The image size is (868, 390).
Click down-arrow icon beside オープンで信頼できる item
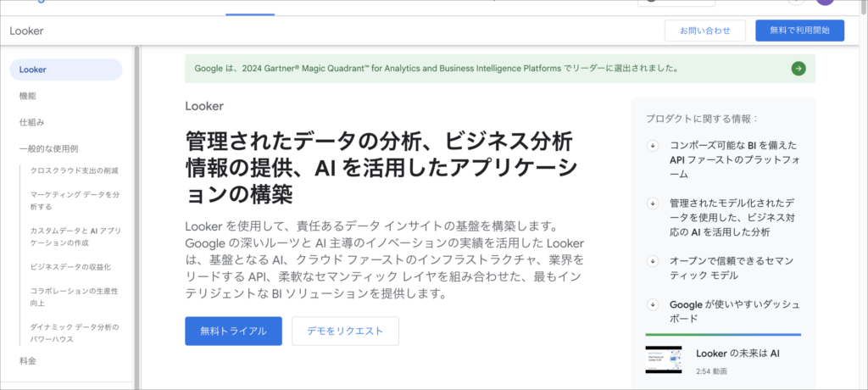653,262
